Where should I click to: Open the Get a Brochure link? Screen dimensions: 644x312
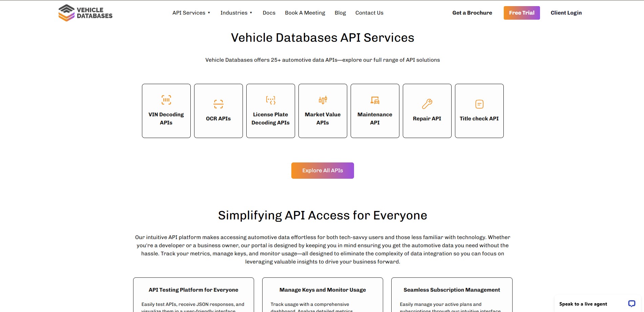(472, 13)
